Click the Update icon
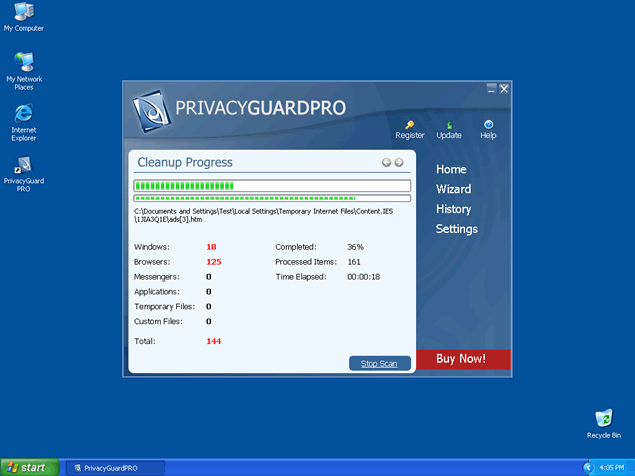635x476 pixels. [449, 124]
